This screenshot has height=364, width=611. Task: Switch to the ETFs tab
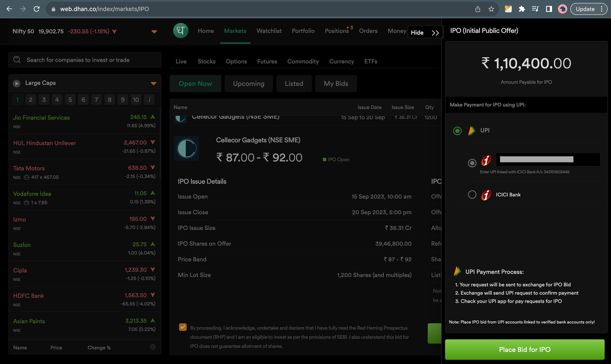(371, 61)
